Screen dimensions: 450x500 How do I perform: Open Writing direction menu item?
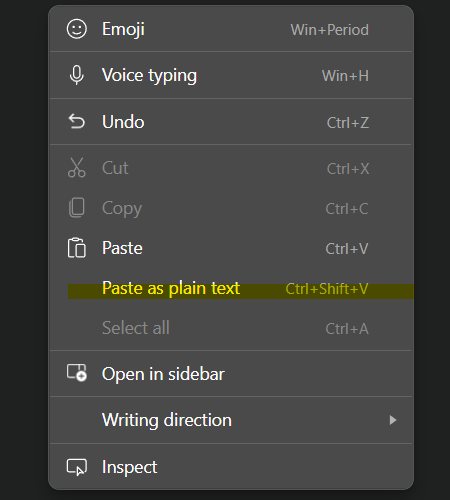click(x=231, y=420)
